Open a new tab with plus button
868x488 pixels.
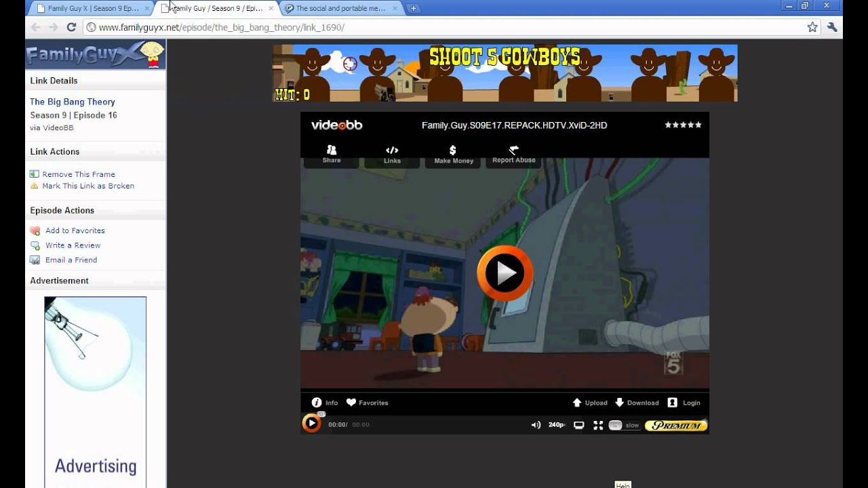click(x=414, y=8)
